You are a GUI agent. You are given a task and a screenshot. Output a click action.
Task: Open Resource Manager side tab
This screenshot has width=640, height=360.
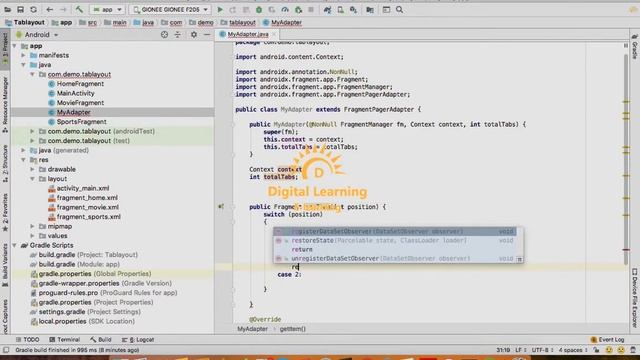click(5, 104)
